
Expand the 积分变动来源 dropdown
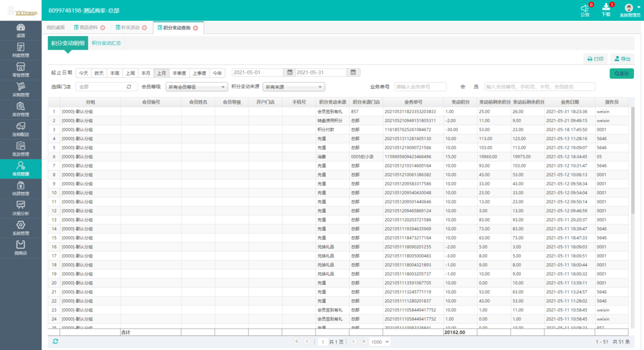[293, 87]
